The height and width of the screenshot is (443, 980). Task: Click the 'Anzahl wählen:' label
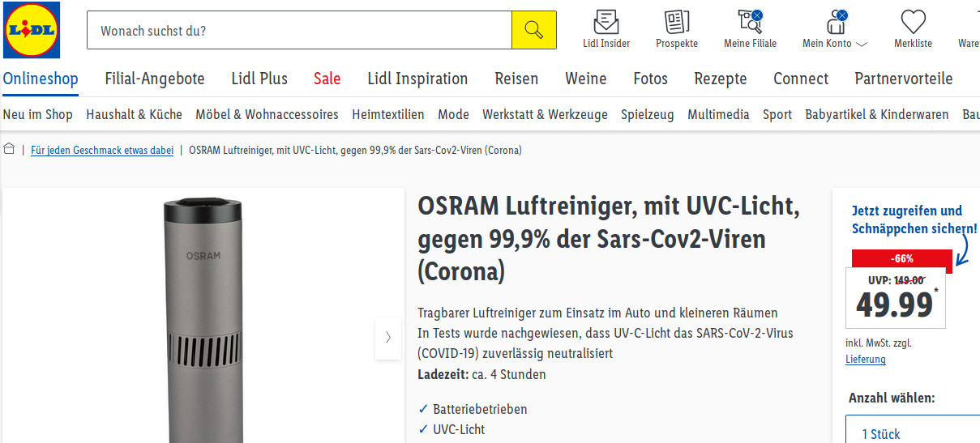point(892,398)
